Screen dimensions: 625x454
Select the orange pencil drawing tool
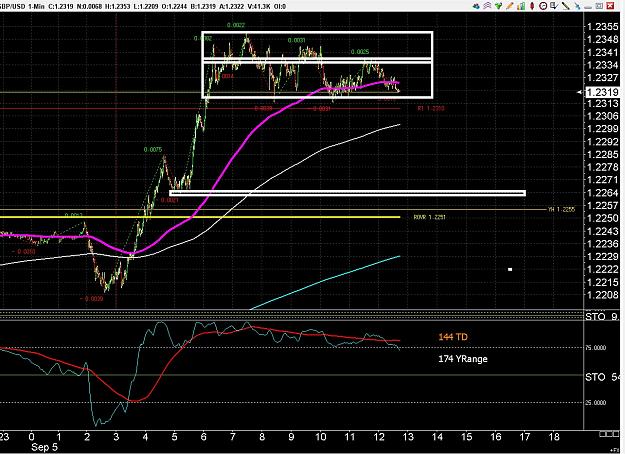(x=509, y=6)
